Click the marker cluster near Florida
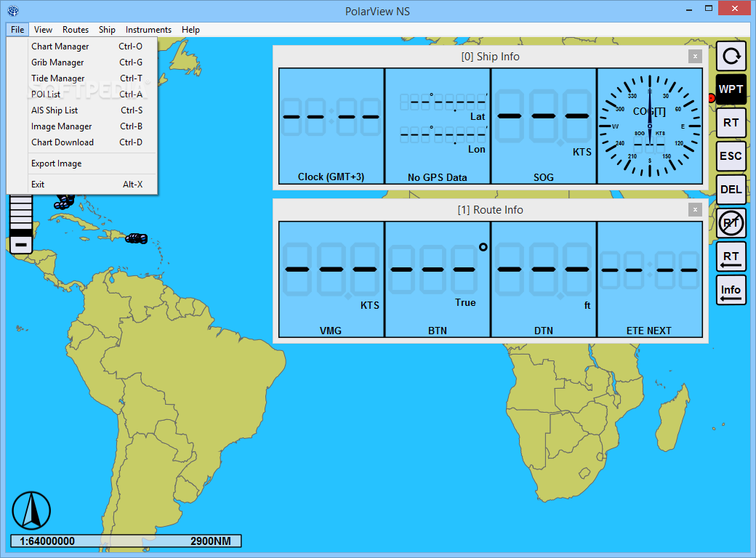 [x=64, y=201]
